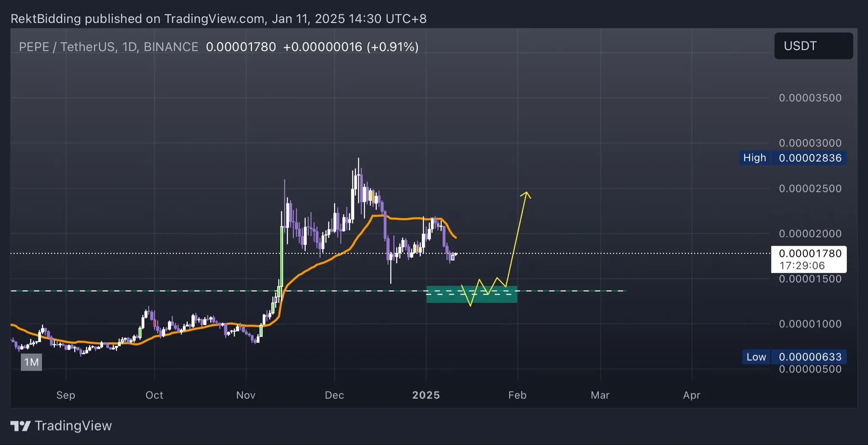Click the current price 0.00001780 label on the axis
Viewport: 868px width, 445px height.
[x=810, y=253]
